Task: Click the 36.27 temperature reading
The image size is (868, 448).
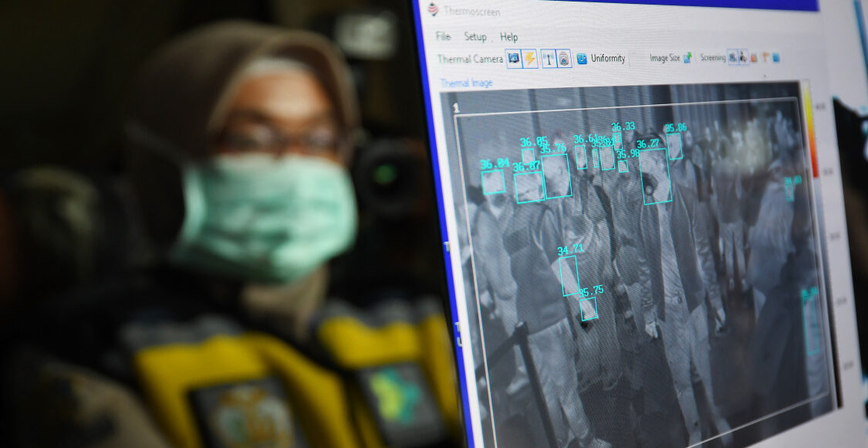Action: pos(647,144)
